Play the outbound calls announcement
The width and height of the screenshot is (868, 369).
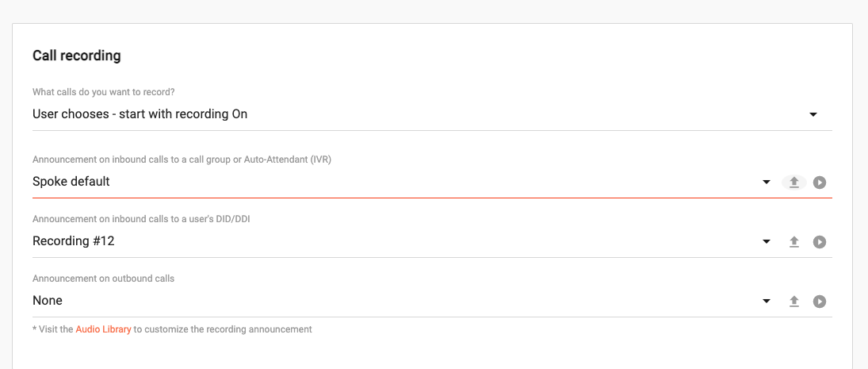pyautogui.click(x=820, y=302)
